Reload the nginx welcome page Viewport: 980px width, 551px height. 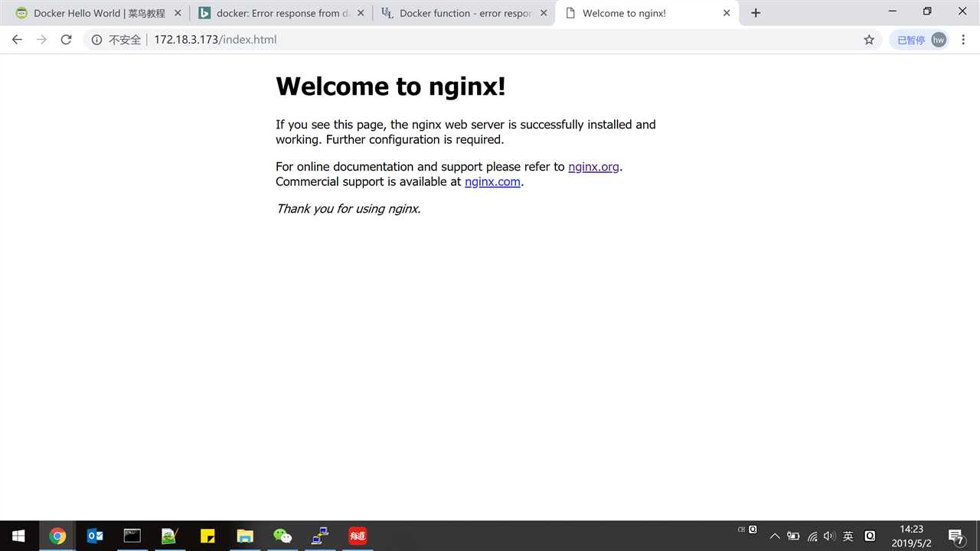click(67, 40)
